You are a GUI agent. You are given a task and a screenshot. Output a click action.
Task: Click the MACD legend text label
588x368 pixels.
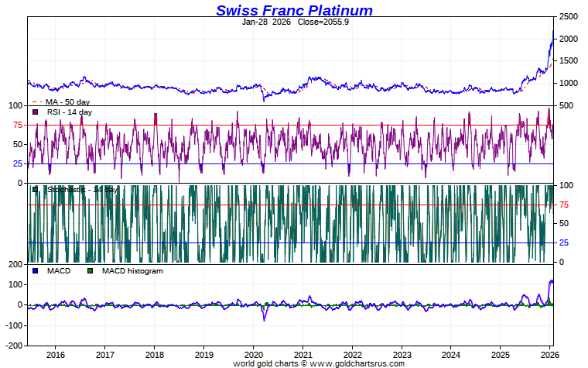point(59,270)
